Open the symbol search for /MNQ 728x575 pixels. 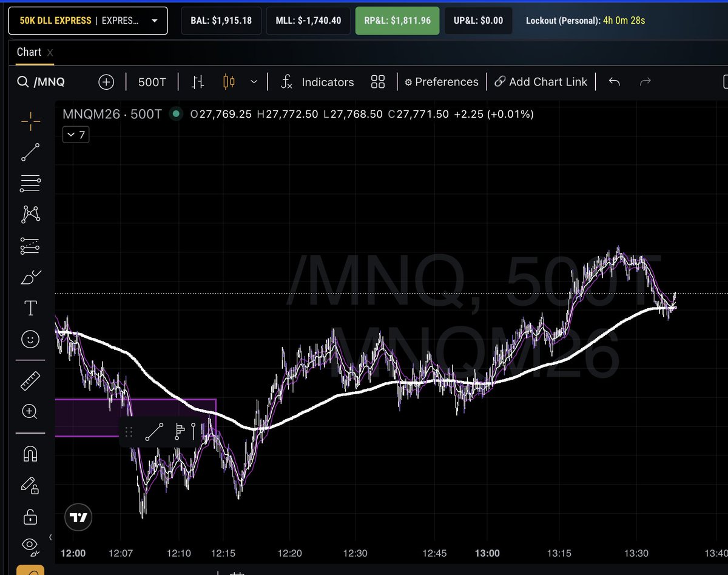[x=41, y=82]
